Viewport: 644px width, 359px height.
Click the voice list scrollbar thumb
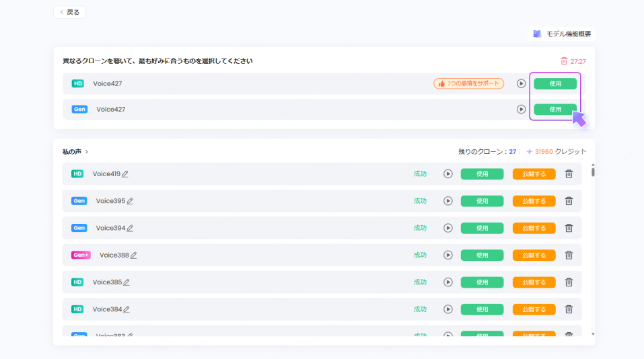click(593, 171)
